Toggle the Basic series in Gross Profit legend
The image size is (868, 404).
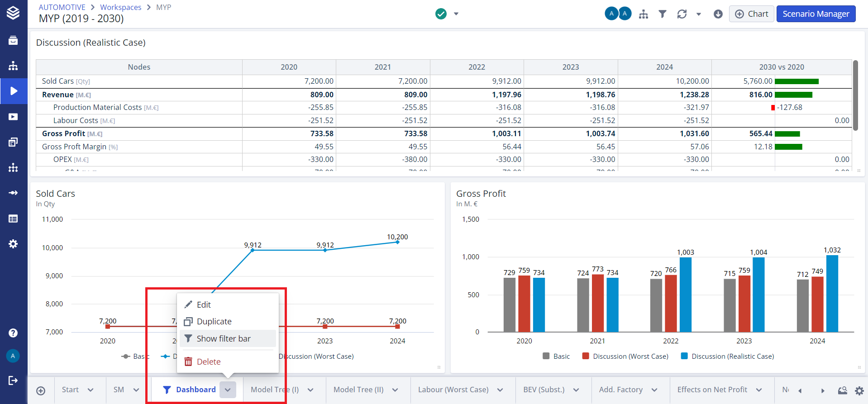coord(556,356)
